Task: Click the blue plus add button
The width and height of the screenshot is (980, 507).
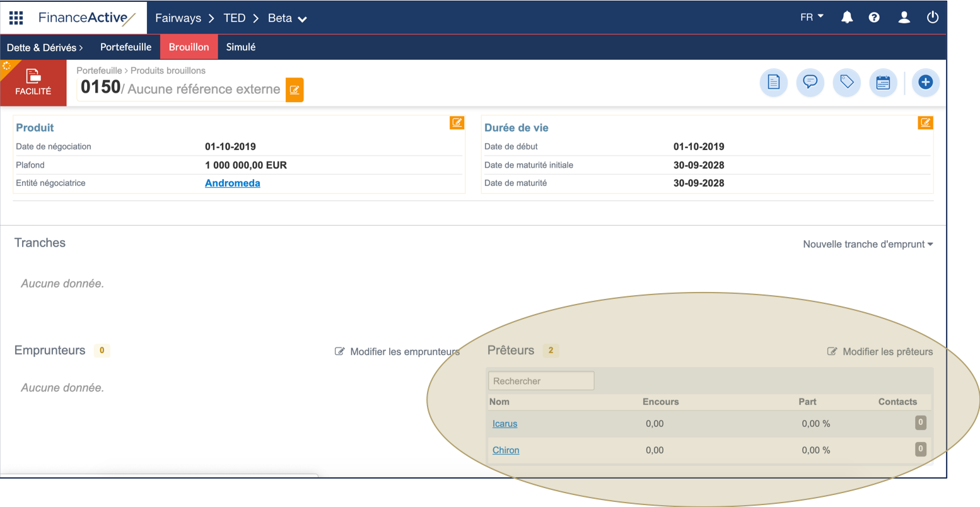Action: [x=925, y=82]
